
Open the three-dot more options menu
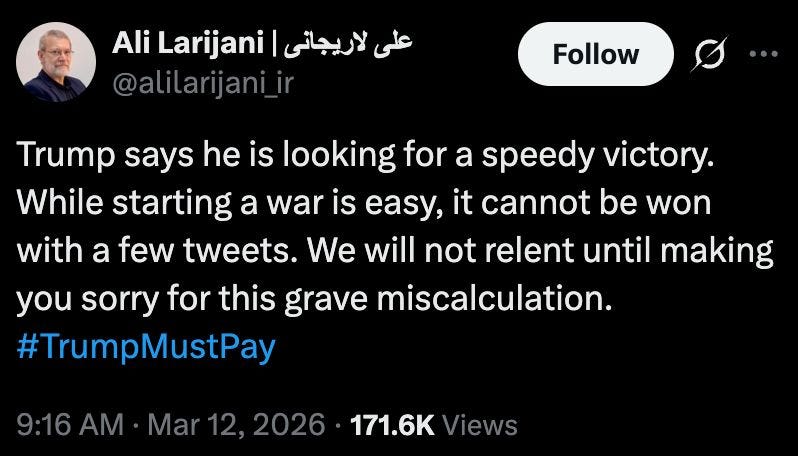click(763, 54)
